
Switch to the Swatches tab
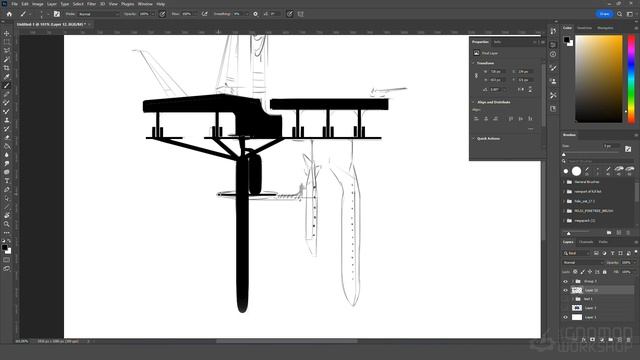(x=584, y=28)
